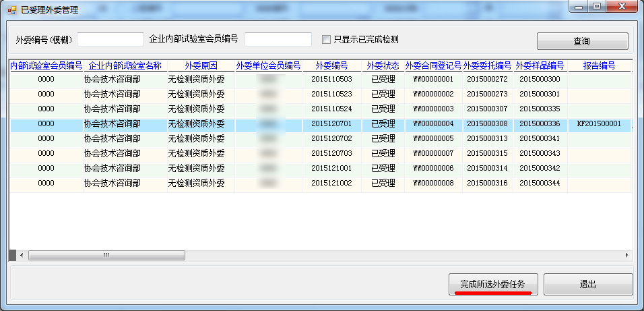Sort by 报告编号 column header
The image size is (644, 311).
599,65
